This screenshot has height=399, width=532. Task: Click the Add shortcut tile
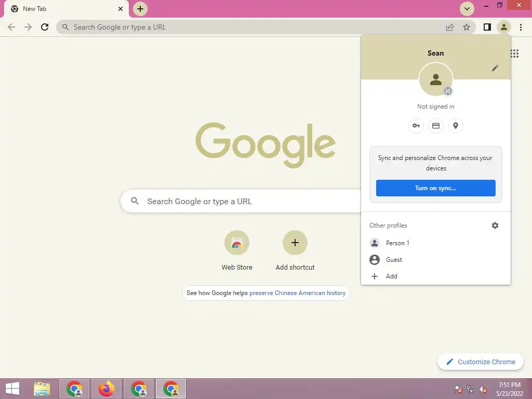[295, 251]
